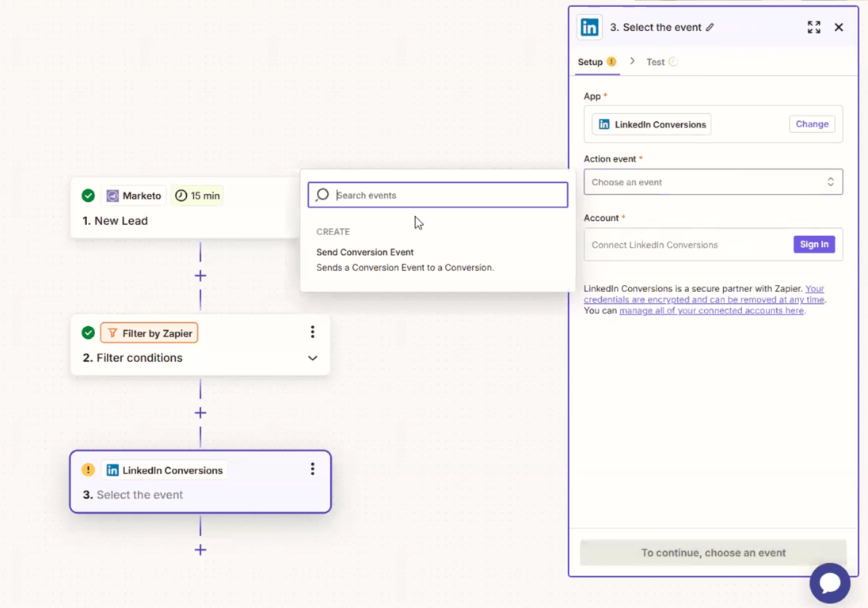Click the Test tab status icon

pos(673,62)
